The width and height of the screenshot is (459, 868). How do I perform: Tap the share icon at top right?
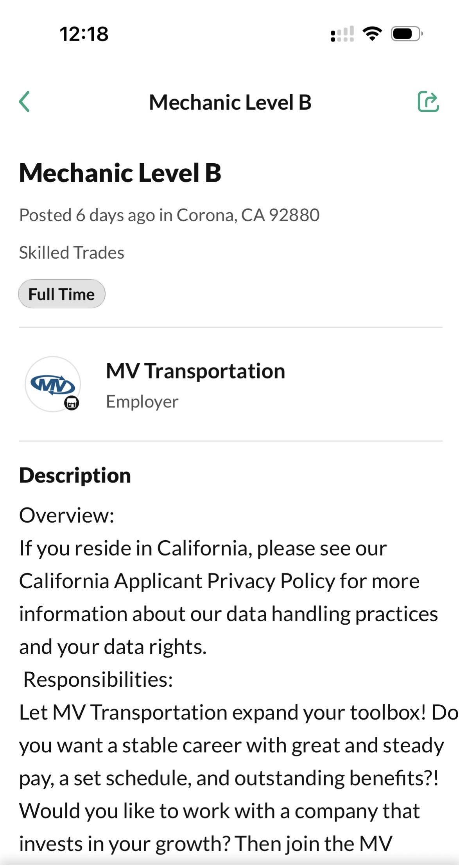pyautogui.click(x=428, y=102)
